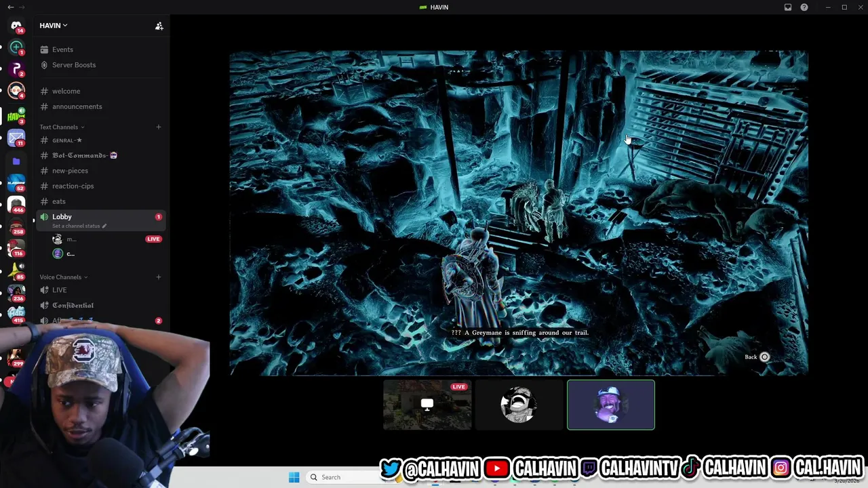Open the server icon with 52 badge
Image resolution: width=868 pixels, height=488 pixels.
pos(16,183)
